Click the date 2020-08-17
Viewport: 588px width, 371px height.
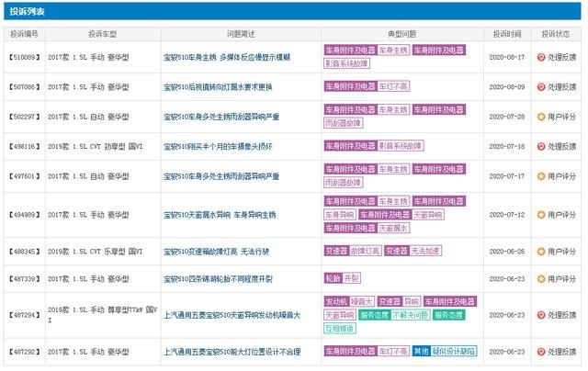pos(507,57)
